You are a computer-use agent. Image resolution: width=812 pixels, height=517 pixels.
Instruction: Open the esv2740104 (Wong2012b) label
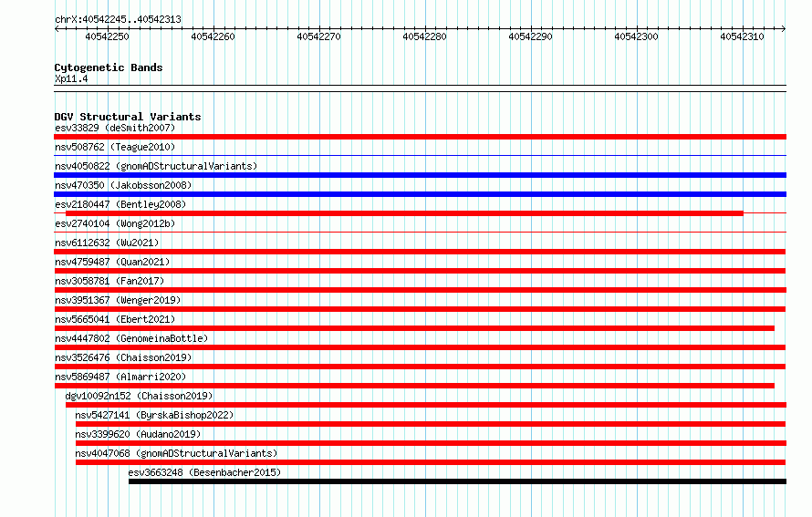pyautogui.click(x=115, y=223)
